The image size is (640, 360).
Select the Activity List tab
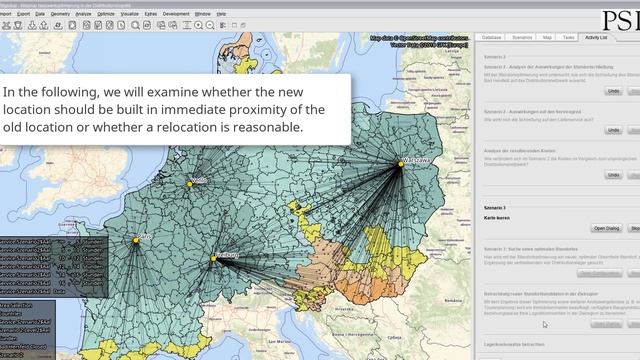pos(596,37)
